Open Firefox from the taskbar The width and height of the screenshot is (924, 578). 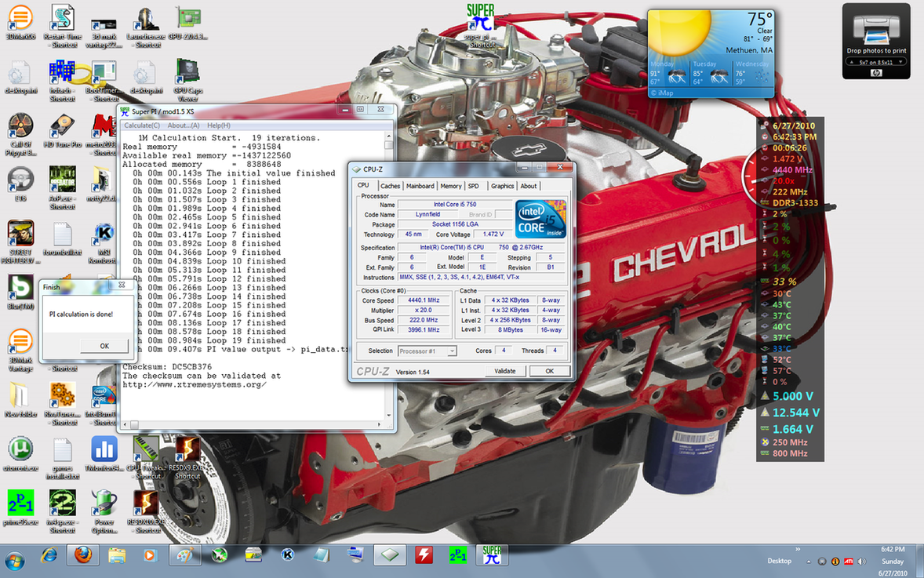tap(82, 555)
